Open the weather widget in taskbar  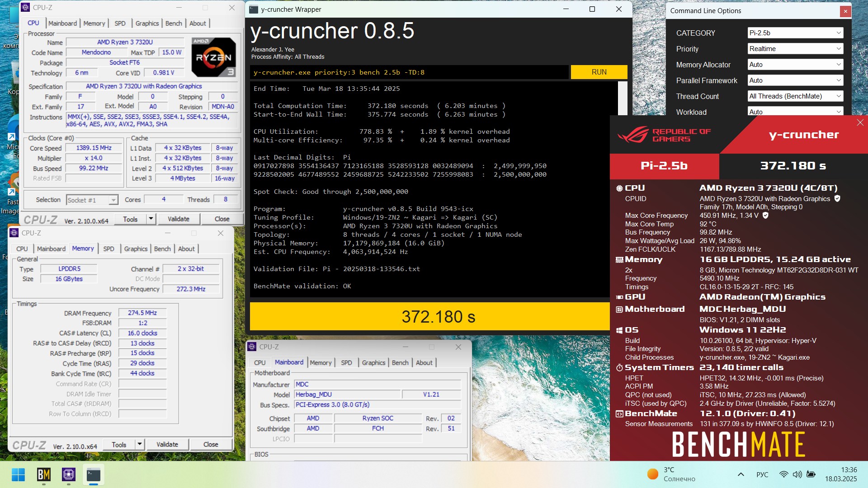[x=671, y=474]
